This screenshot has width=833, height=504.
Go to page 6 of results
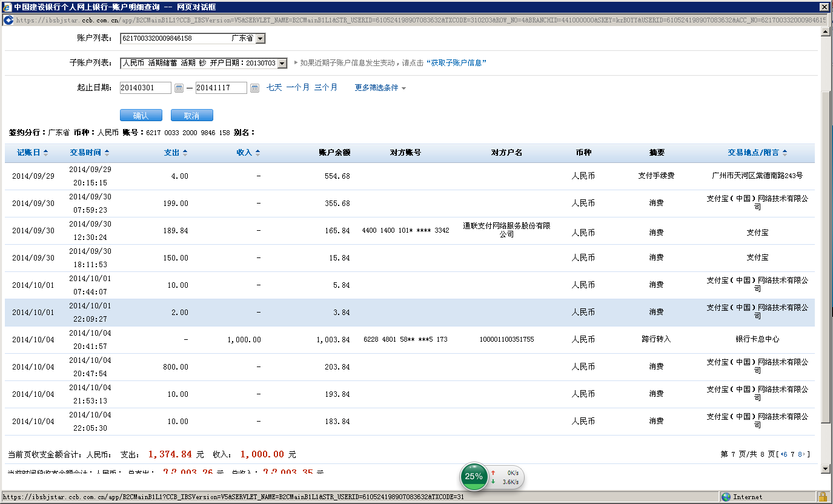(x=785, y=454)
